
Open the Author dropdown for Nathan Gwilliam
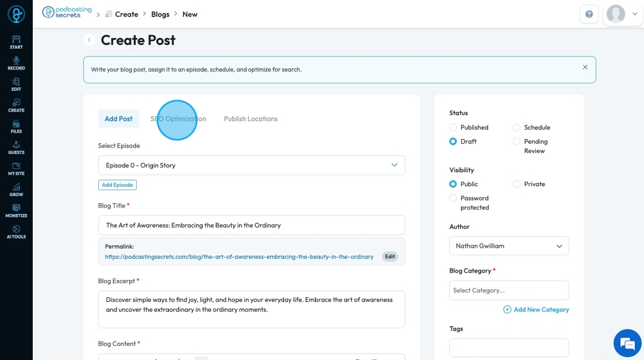(x=509, y=246)
